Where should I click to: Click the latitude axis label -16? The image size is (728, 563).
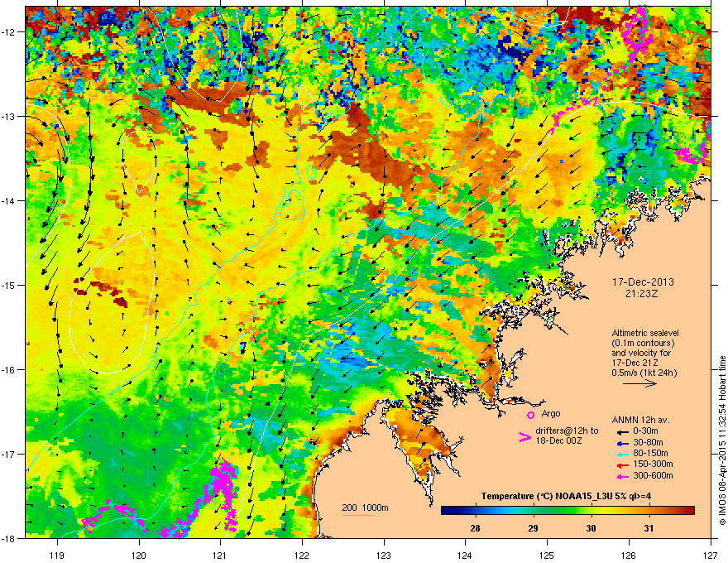(8, 369)
